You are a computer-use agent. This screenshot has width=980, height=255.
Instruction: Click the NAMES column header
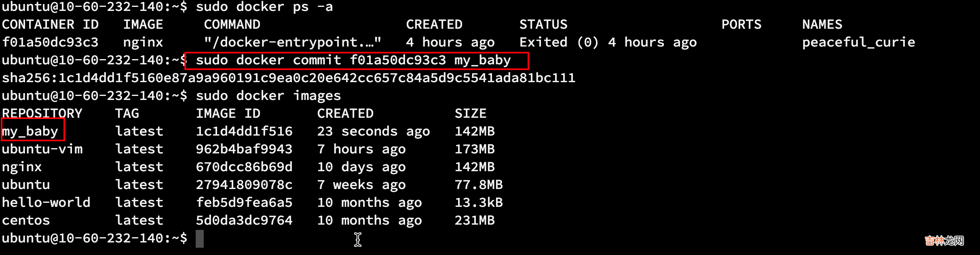point(822,25)
